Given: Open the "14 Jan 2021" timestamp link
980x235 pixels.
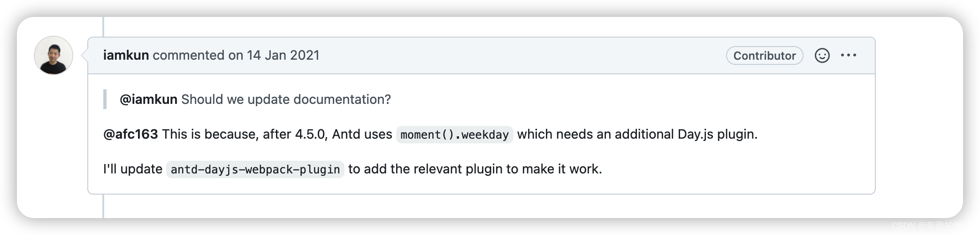Looking at the screenshot, I should [283, 55].
